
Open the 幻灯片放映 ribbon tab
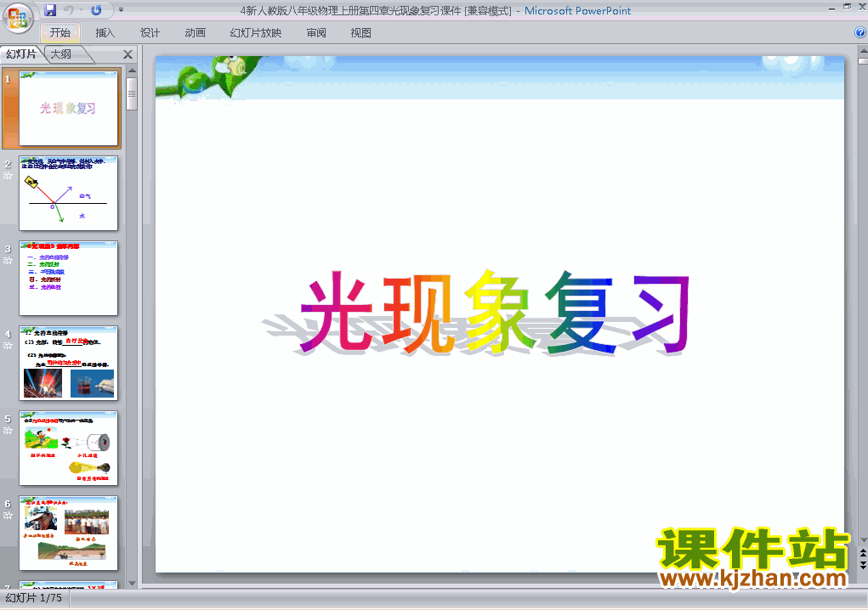pos(255,32)
